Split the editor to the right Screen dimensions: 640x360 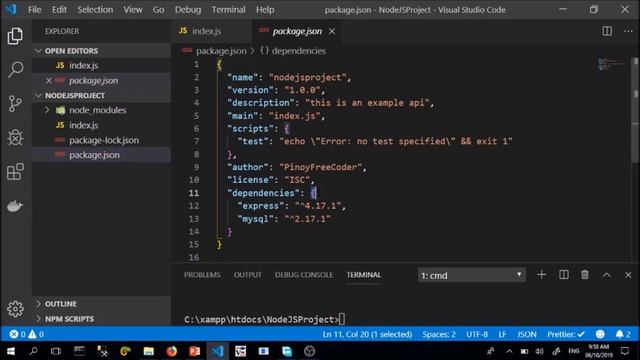click(607, 31)
